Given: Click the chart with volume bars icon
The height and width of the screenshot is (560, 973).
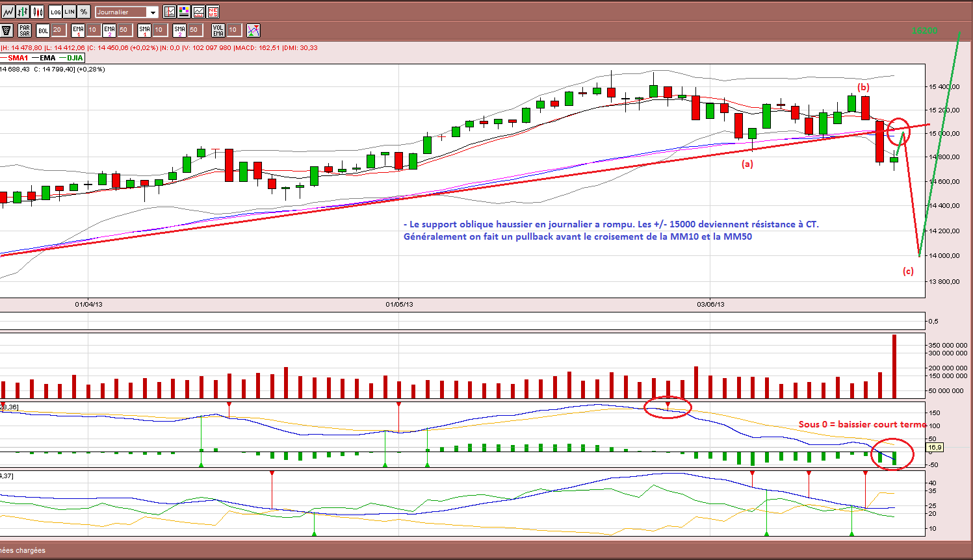Looking at the screenshot, I should tap(198, 12).
